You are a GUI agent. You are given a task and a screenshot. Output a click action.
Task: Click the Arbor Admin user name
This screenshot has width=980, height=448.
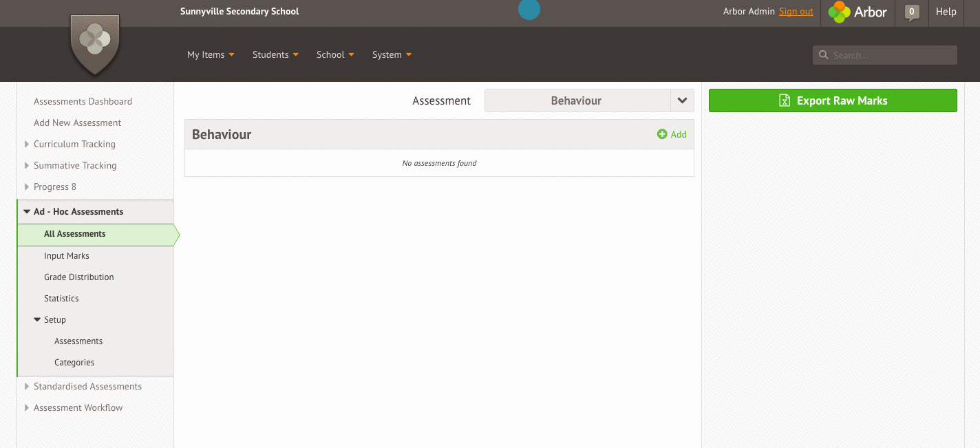(x=749, y=12)
